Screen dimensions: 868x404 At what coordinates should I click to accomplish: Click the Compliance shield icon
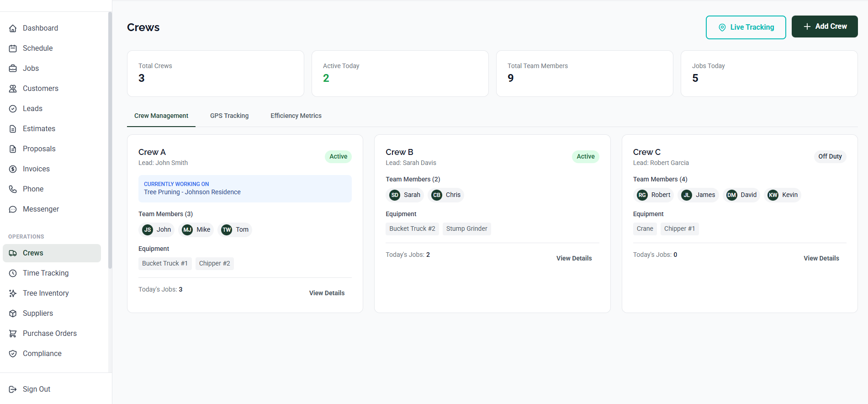[x=13, y=354]
